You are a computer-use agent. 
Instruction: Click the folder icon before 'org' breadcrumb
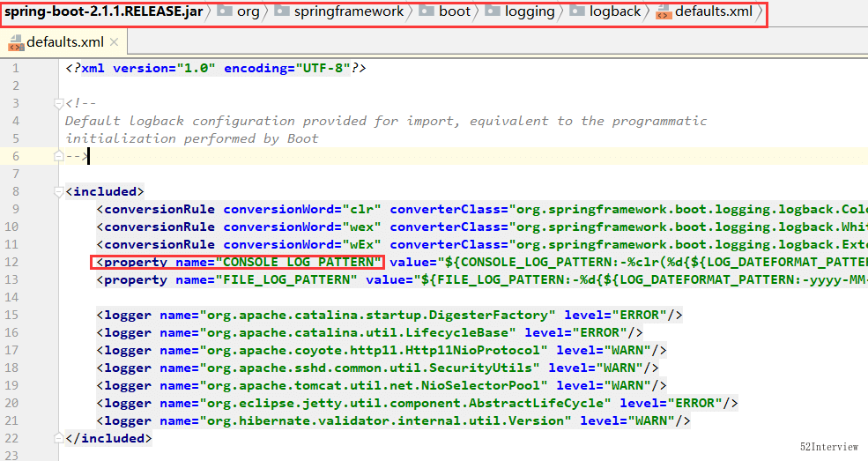pyautogui.click(x=225, y=12)
